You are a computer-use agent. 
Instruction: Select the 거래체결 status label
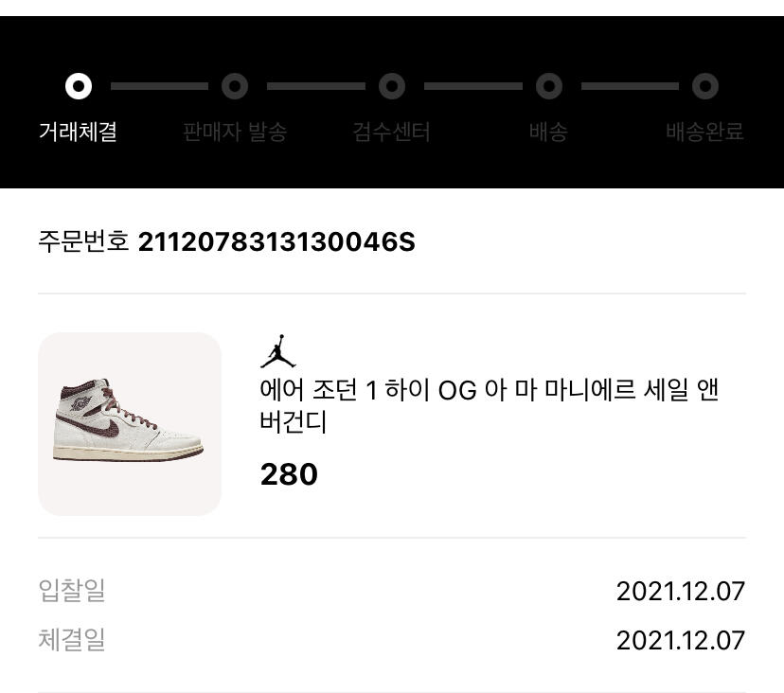pyautogui.click(x=78, y=132)
